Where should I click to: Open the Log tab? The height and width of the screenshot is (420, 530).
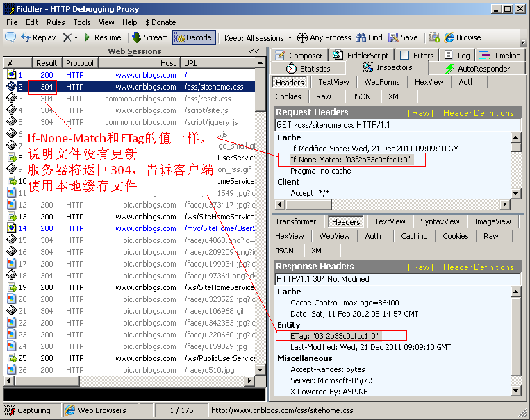pos(457,55)
